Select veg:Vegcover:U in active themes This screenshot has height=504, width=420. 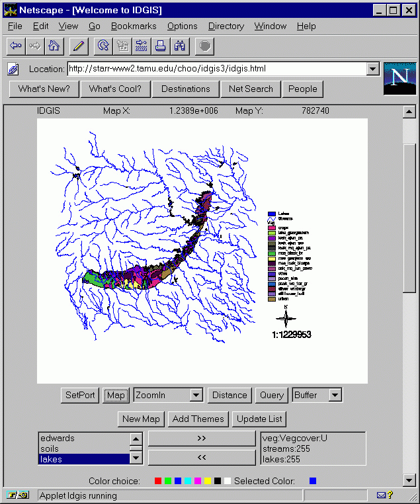pos(313,438)
